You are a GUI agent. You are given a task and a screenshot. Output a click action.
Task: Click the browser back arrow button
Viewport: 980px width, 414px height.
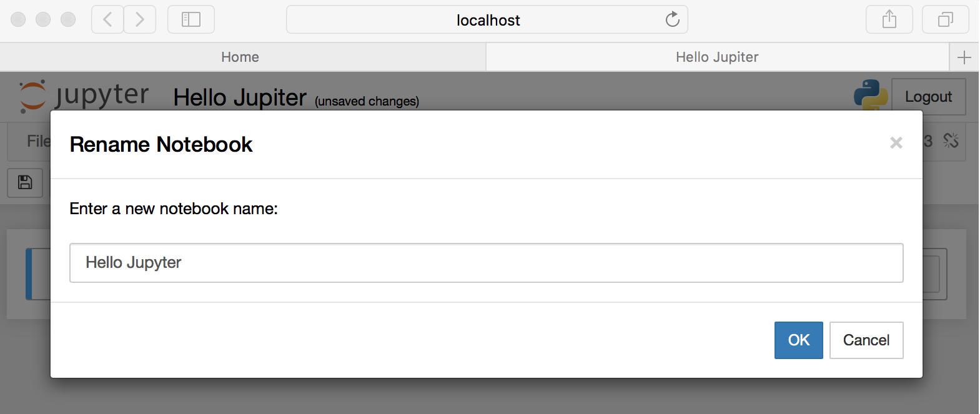[x=107, y=19]
